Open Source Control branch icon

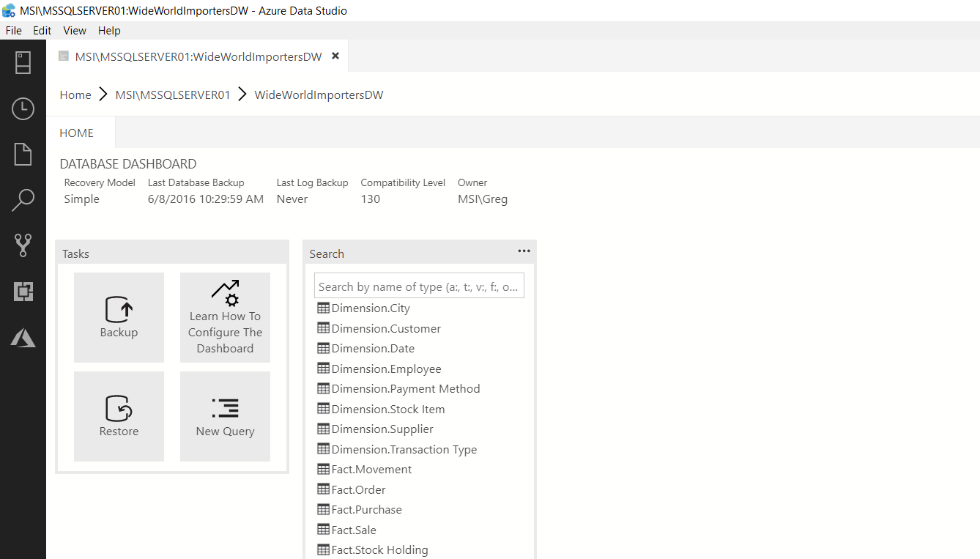point(23,245)
